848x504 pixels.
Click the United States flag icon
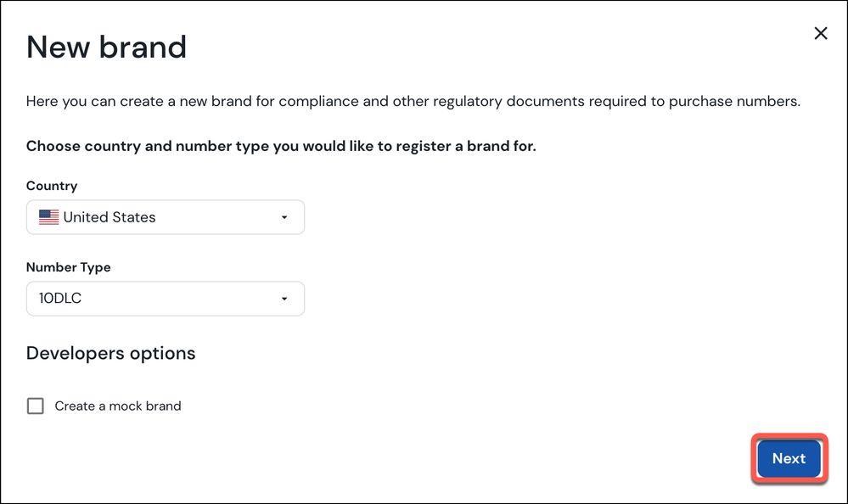tap(48, 217)
